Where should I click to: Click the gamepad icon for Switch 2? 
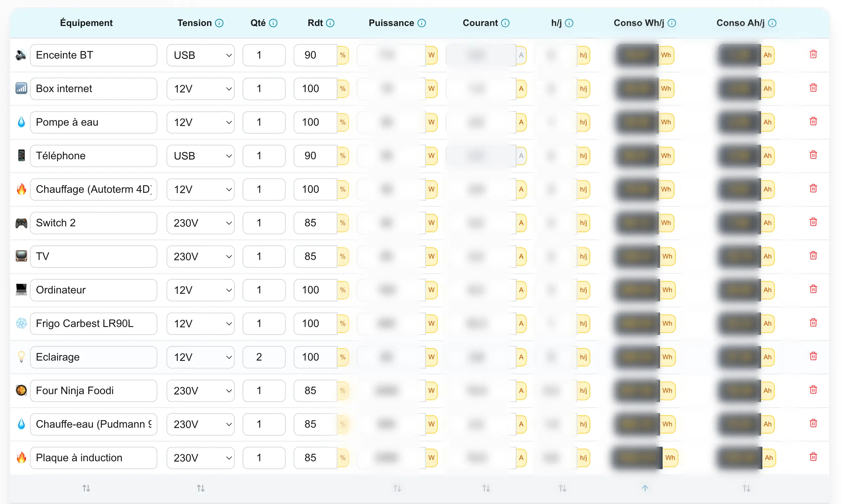tap(21, 223)
